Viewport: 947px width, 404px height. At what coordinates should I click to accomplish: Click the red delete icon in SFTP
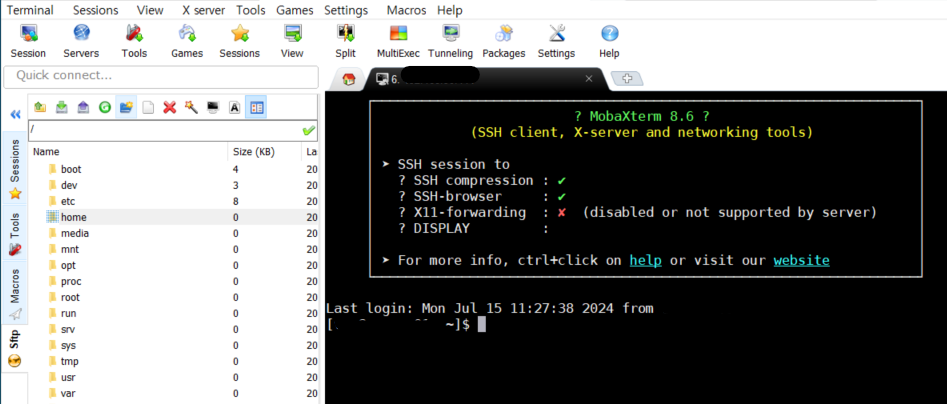[x=170, y=107]
